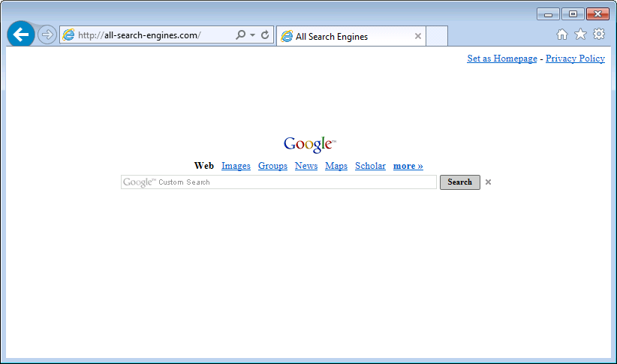Image resolution: width=617 pixels, height=364 pixels.
Task: Maximize the browser window
Action: click(573, 14)
